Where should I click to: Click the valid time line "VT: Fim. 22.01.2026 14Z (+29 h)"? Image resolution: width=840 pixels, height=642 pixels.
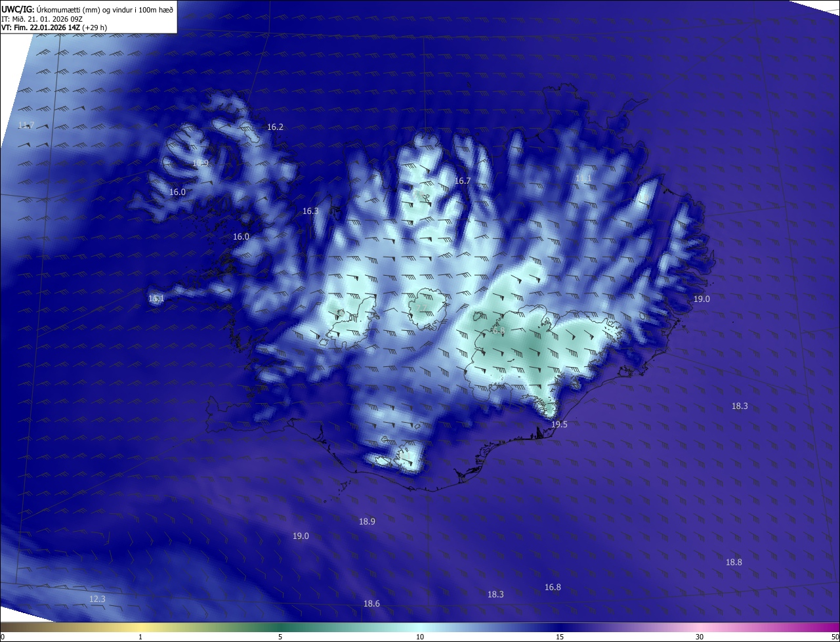[54, 28]
